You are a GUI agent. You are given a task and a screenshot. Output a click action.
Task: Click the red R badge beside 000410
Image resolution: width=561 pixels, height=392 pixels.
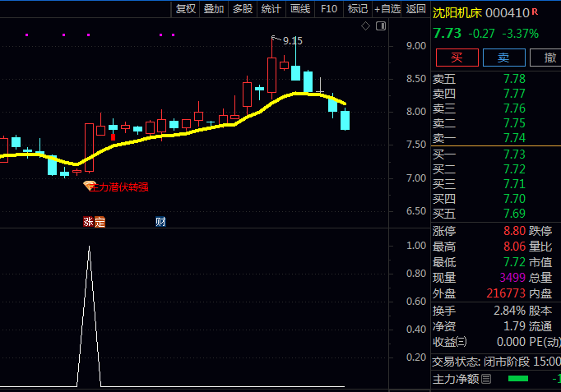pyautogui.click(x=535, y=12)
